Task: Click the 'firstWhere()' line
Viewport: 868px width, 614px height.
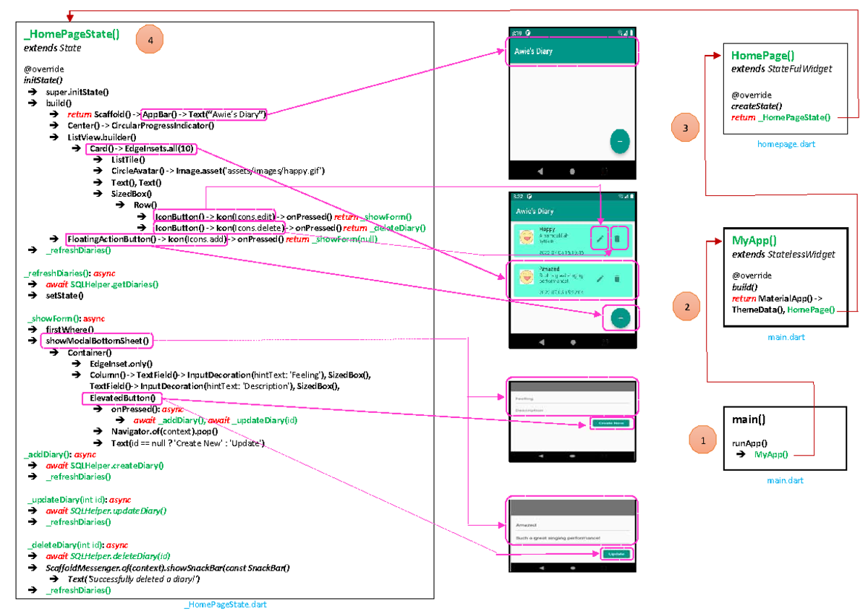Action: click(x=69, y=329)
